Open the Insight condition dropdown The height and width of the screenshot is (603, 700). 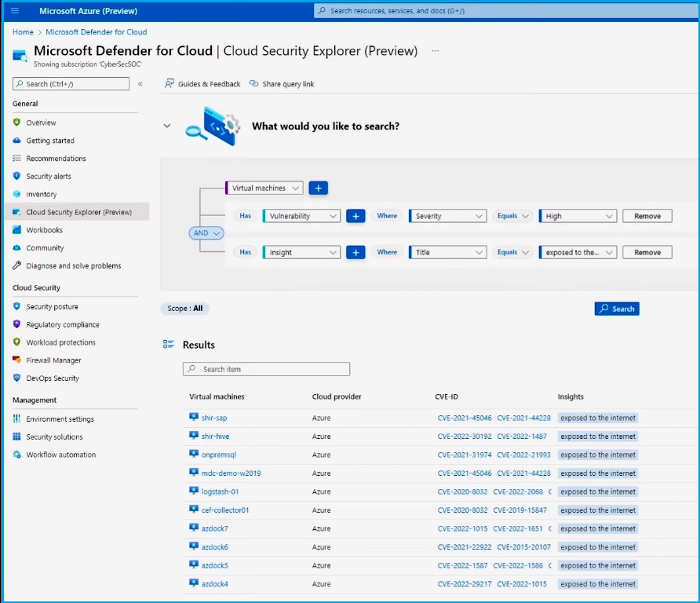pyautogui.click(x=301, y=252)
